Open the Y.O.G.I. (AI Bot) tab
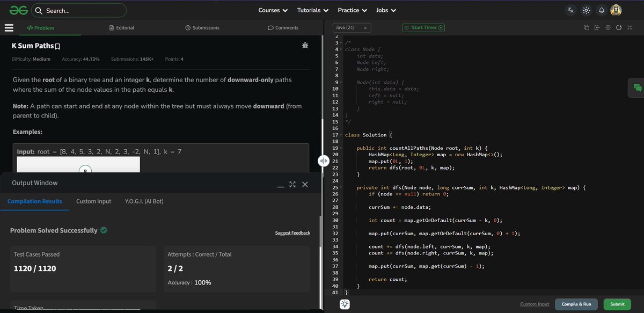The height and width of the screenshot is (313, 644). (144, 201)
